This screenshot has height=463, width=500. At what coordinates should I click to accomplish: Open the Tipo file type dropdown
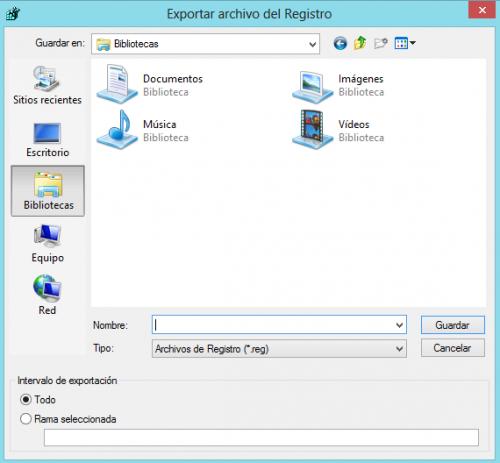click(279, 349)
